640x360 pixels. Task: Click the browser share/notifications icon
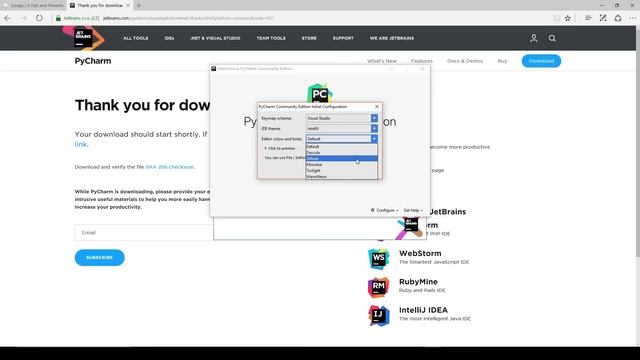pos(618,18)
